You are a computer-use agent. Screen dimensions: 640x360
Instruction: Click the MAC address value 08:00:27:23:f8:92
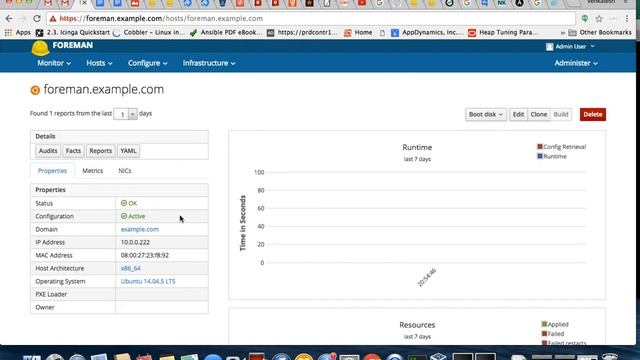pyautogui.click(x=144, y=255)
